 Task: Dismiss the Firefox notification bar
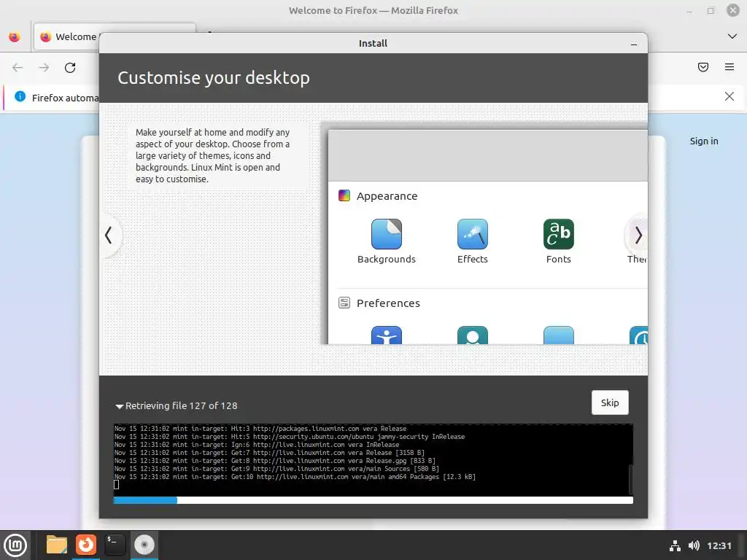pyautogui.click(x=729, y=97)
